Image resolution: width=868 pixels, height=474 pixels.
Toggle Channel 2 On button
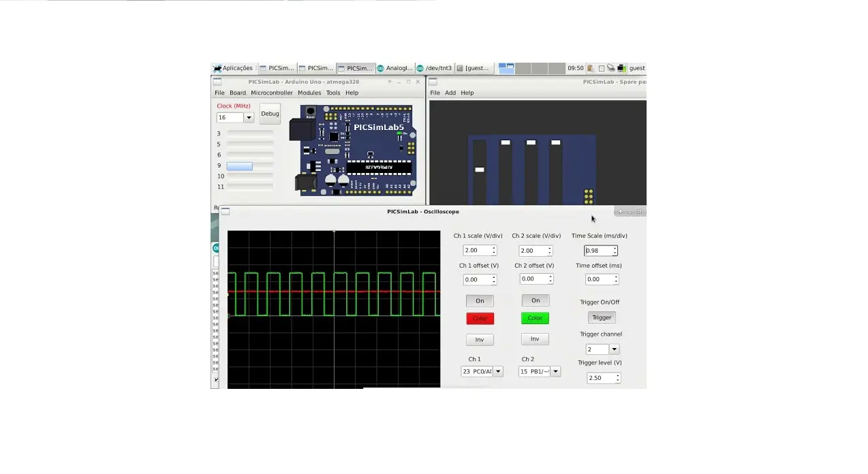pos(535,300)
